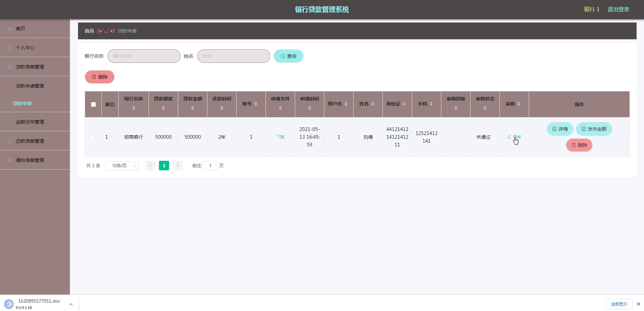
Task: Click the icon beside 贷款信息管理
Action: tap(10, 67)
